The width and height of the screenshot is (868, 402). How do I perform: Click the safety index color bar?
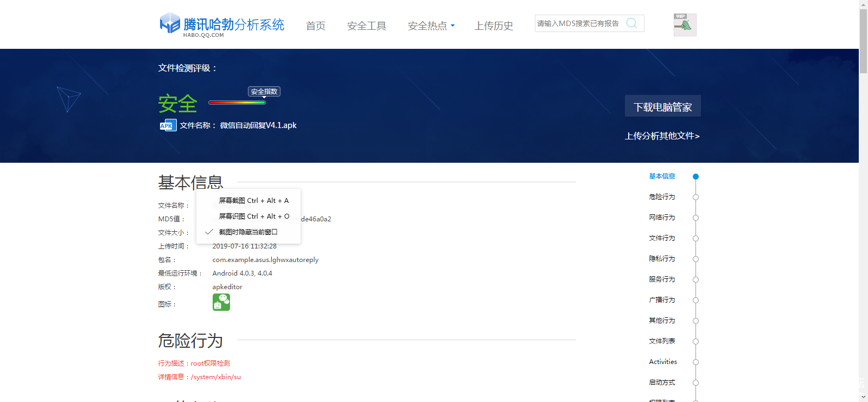(x=237, y=102)
